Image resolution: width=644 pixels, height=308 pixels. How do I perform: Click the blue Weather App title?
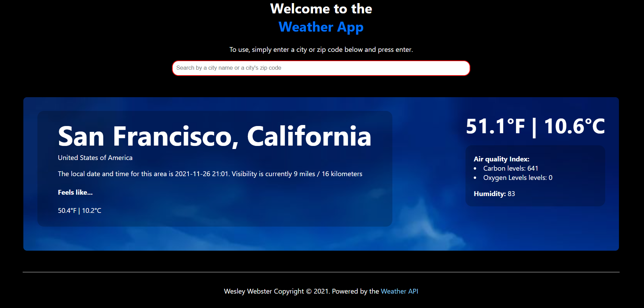pyautogui.click(x=321, y=27)
